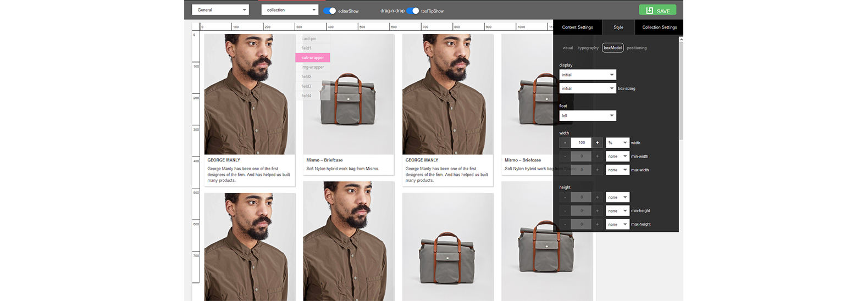Select field1 in the element list

click(x=313, y=48)
